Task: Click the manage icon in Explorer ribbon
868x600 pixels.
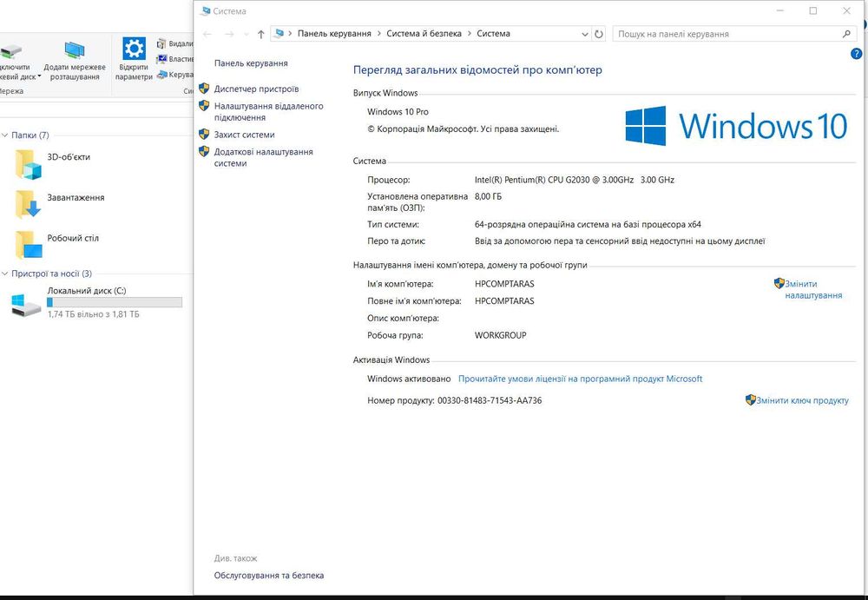Action: [x=161, y=74]
